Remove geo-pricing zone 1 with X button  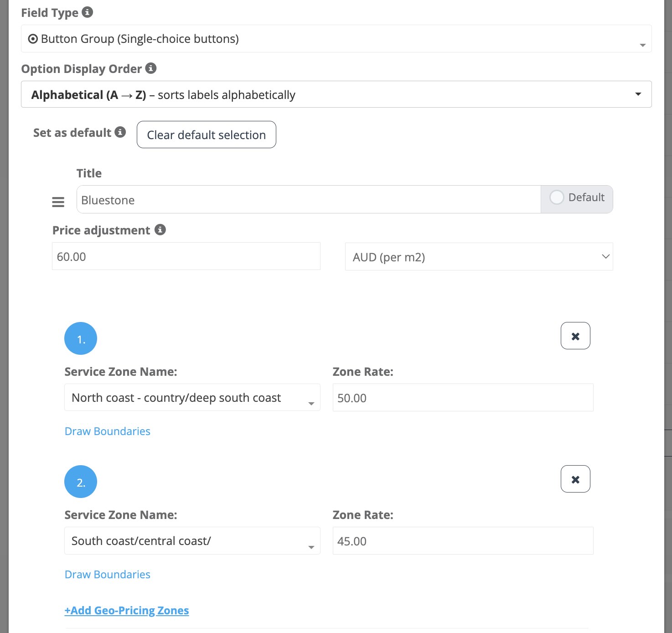(x=575, y=336)
